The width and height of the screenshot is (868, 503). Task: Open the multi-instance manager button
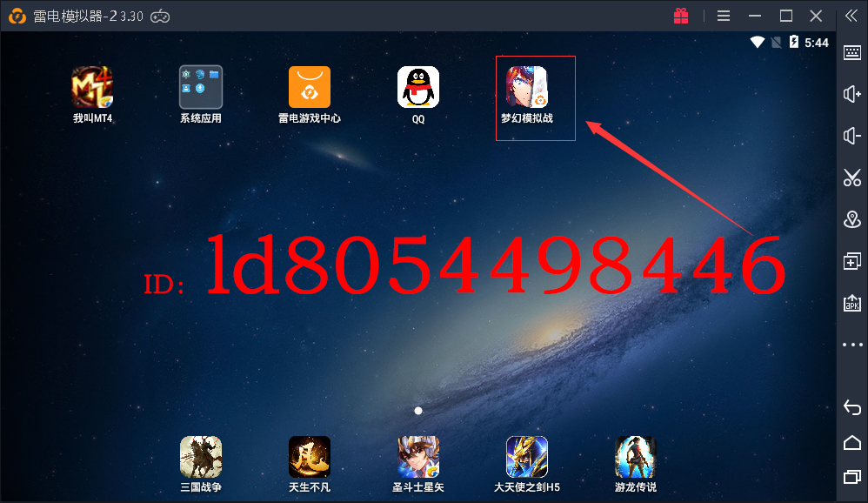852,261
